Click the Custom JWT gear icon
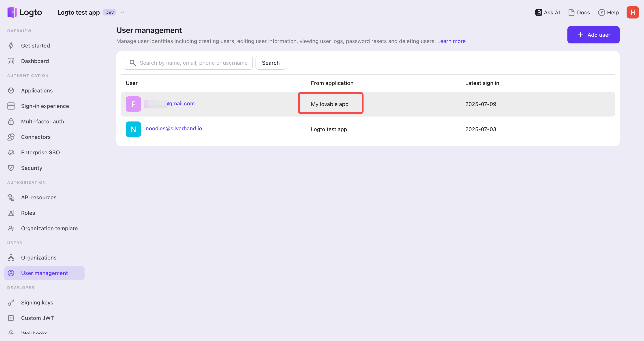 (x=11, y=318)
